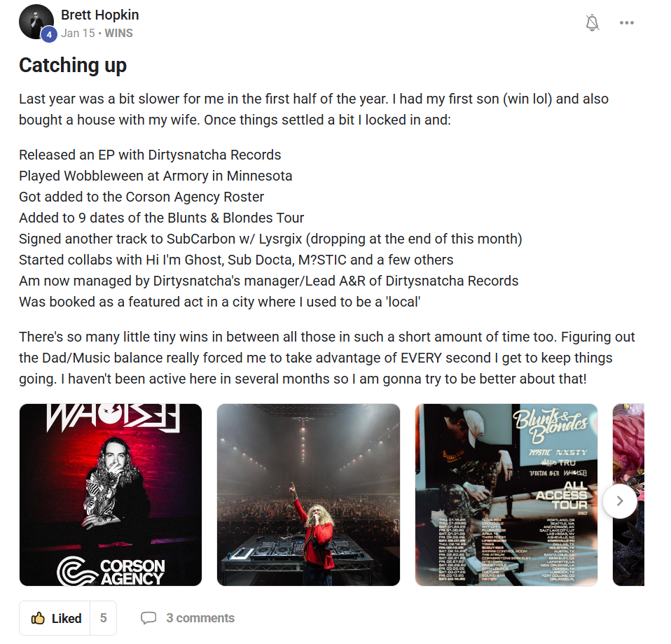Open the Blunts & Blondes tour poster
Screen dimensions: 671x644
click(x=506, y=495)
